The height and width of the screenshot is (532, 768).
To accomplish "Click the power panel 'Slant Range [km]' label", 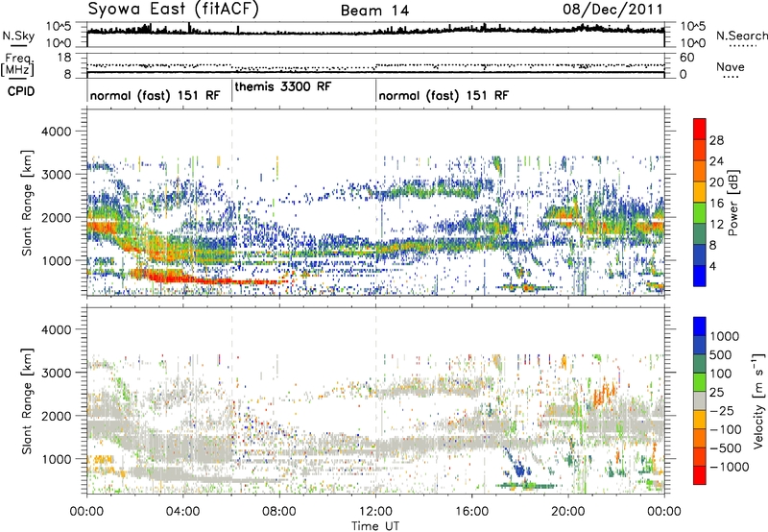I will pyautogui.click(x=27, y=203).
